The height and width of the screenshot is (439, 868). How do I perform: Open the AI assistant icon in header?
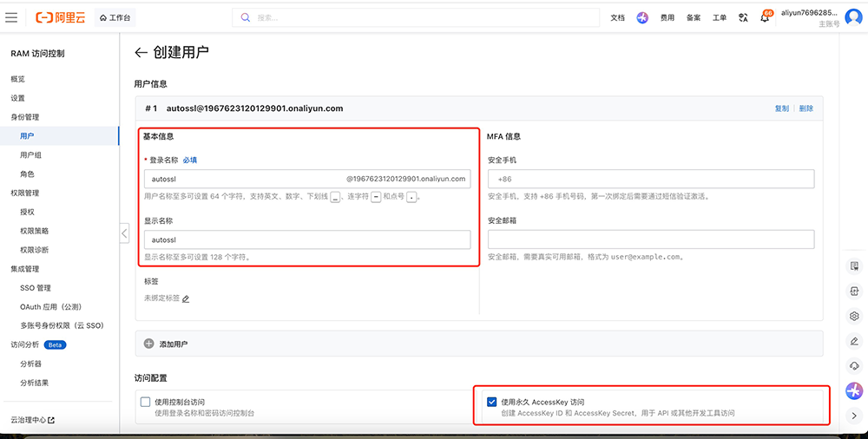(x=642, y=17)
